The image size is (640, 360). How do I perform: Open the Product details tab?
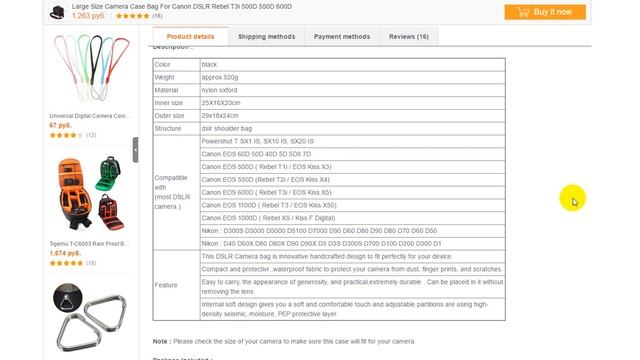pos(190,36)
